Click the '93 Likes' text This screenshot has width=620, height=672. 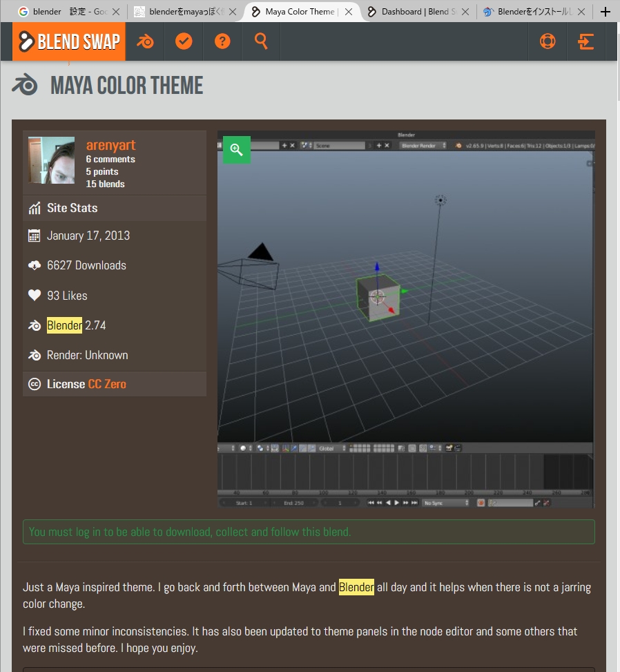(x=67, y=296)
